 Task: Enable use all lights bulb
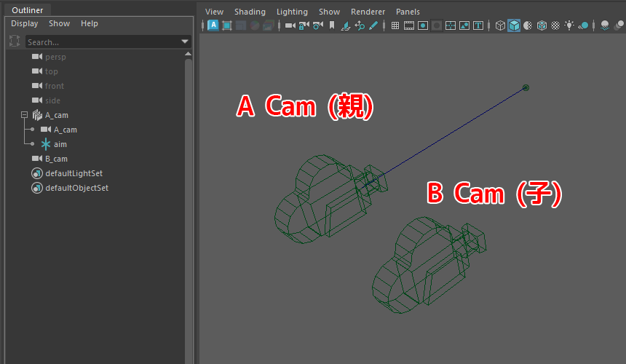point(569,25)
